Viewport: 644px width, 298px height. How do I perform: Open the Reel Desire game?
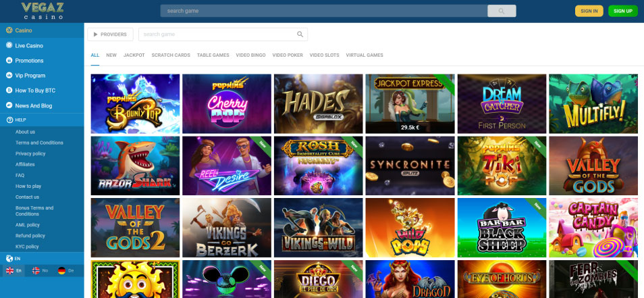[227, 166]
